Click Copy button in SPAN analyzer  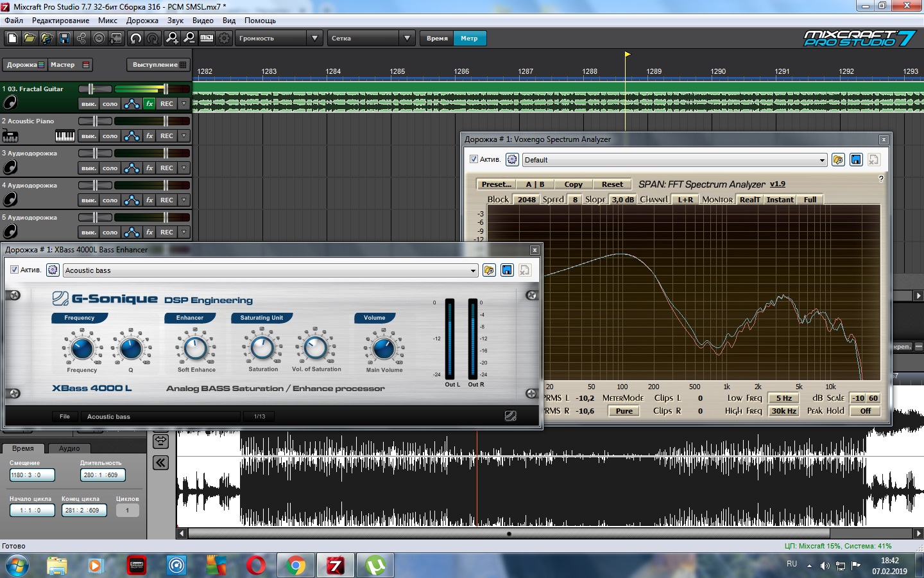(574, 184)
